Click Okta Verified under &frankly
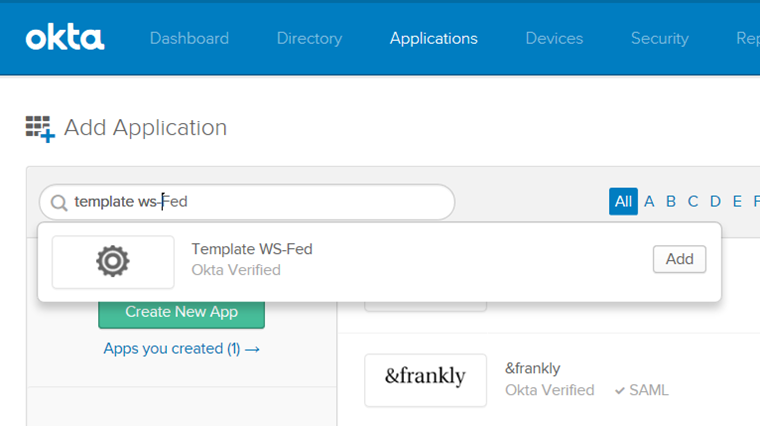 [549, 390]
